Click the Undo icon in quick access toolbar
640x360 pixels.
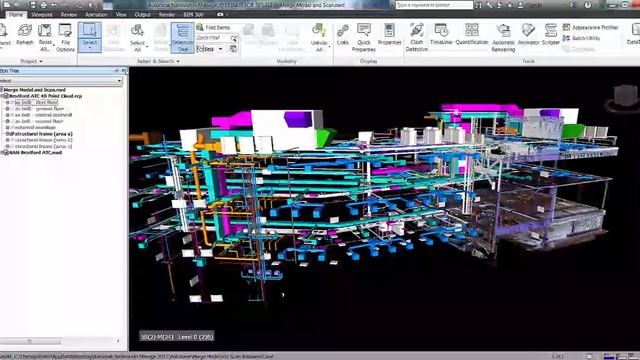[53, 5]
